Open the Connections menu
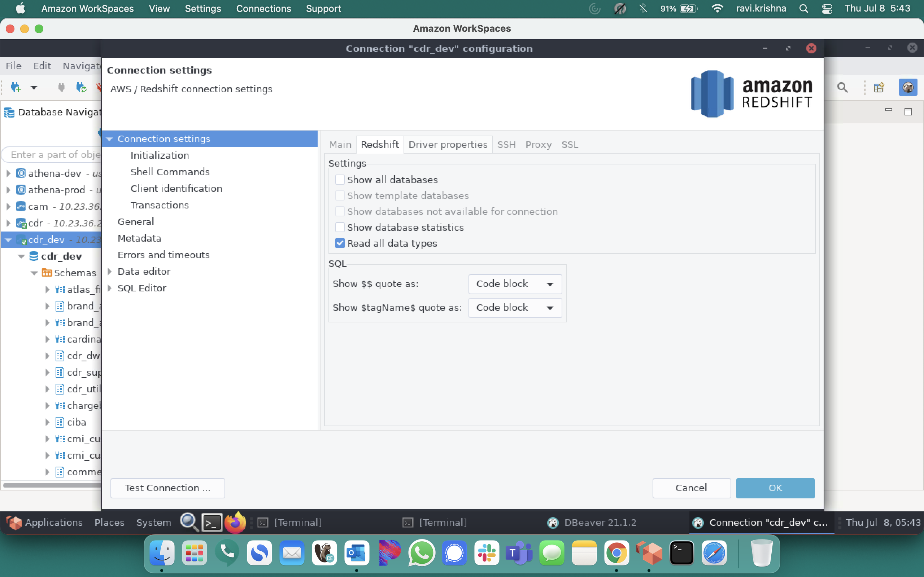924x577 pixels. click(x=263, y=8)
